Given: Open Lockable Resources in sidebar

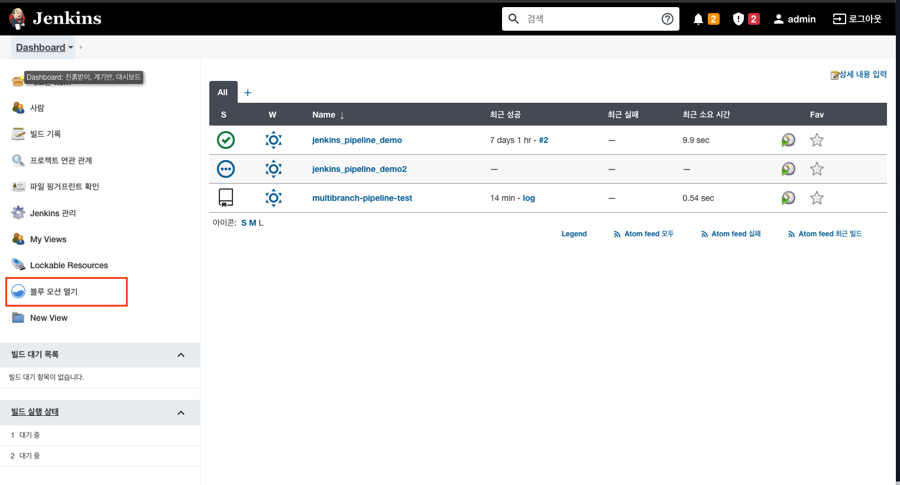Looking at the screenshot, I should click(x=68, y=265).
